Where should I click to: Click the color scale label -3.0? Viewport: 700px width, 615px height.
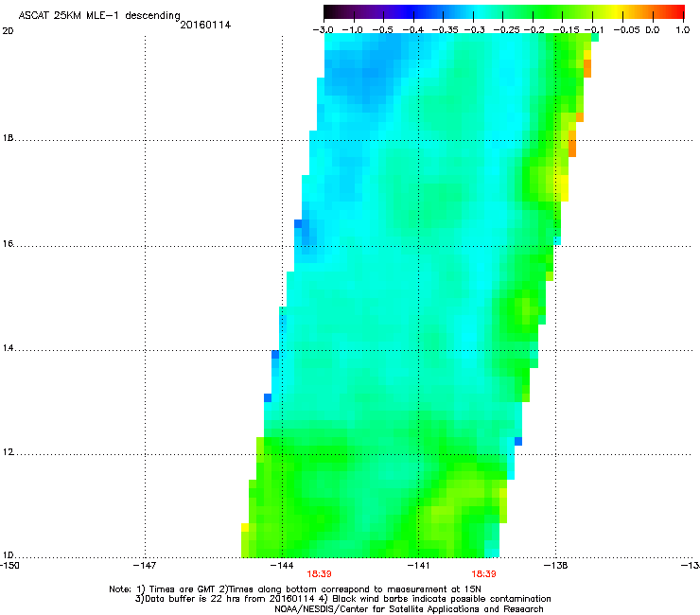[x=324, y=30]
